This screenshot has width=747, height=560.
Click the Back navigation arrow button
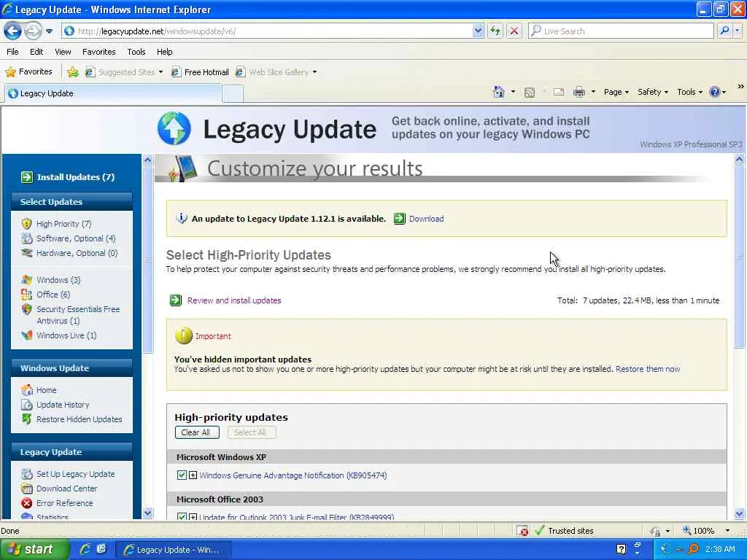pos(12,31)
